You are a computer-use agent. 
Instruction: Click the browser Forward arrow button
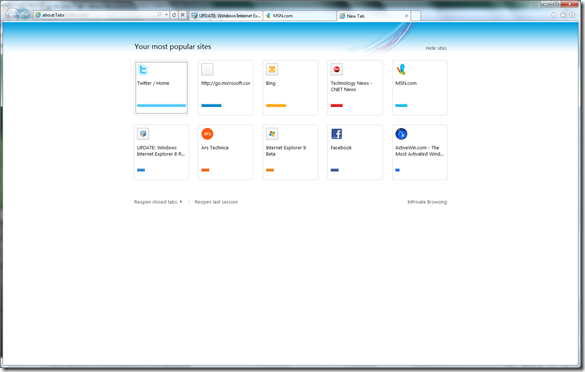pos(25,15)
